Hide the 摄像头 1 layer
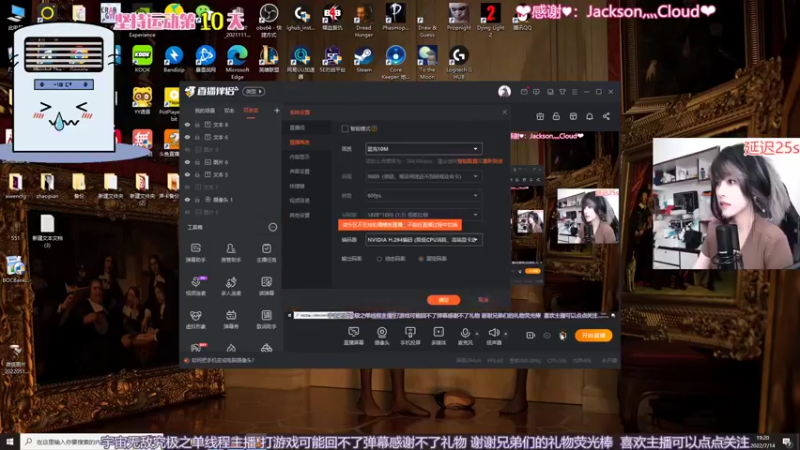Image resolution: width=800 pixels, height=450 pixels. [x=187, y=199]
